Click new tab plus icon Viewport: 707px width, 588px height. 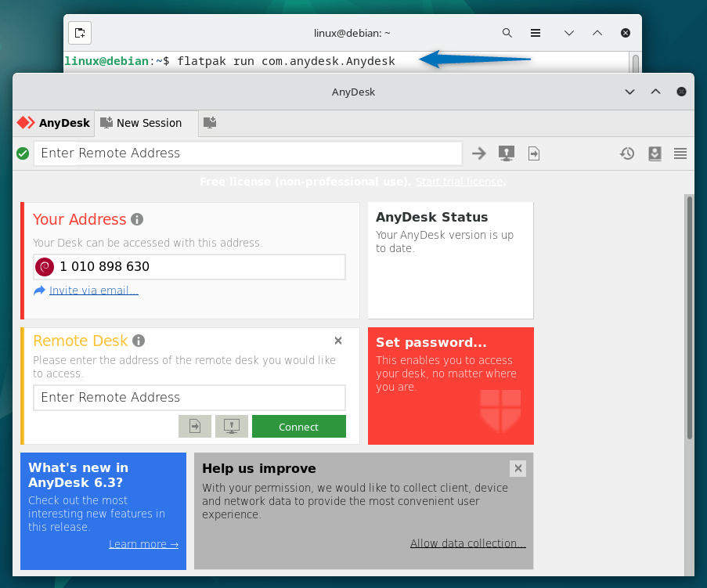pyautogui.click(x=209, y=122)
